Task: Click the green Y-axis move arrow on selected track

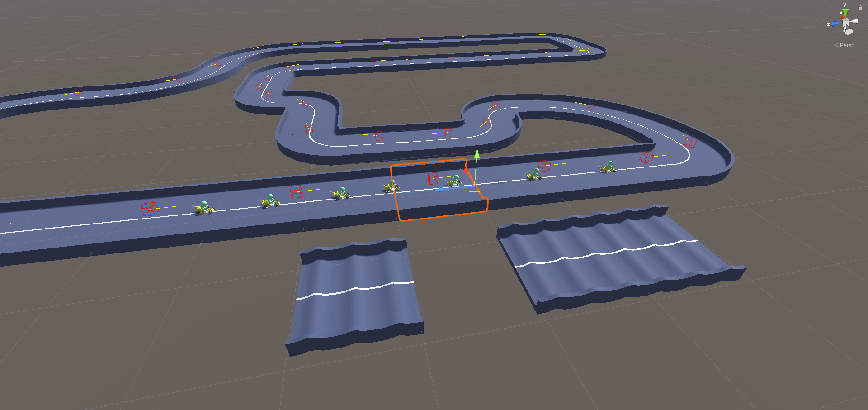Action: tap(476, 154)
